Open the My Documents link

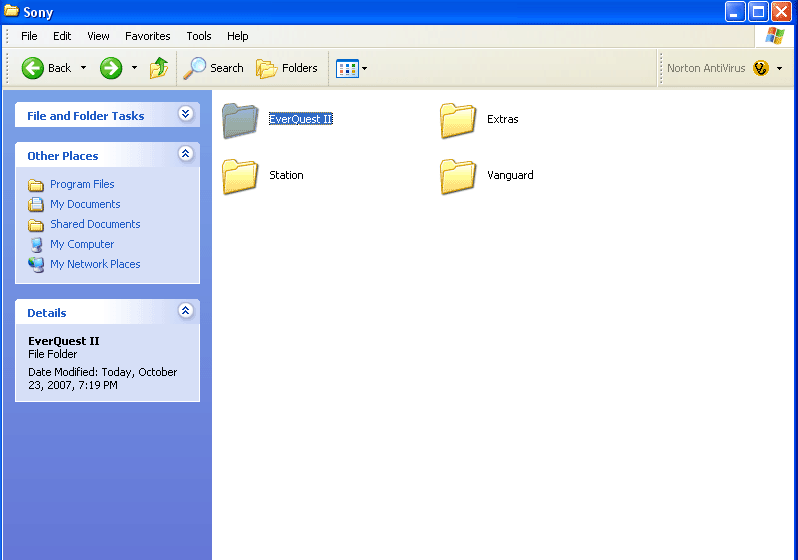85,204
